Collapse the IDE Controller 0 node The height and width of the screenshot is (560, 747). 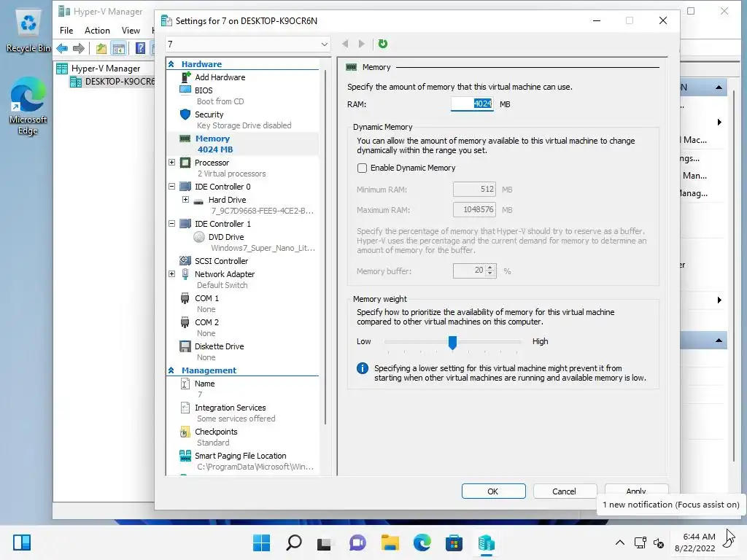coord(172,187)
